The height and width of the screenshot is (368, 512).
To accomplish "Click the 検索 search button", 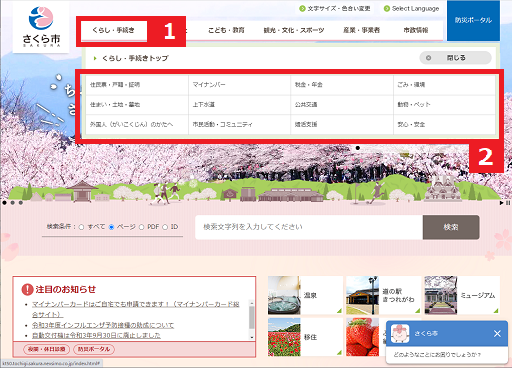I will coord(451,227).
